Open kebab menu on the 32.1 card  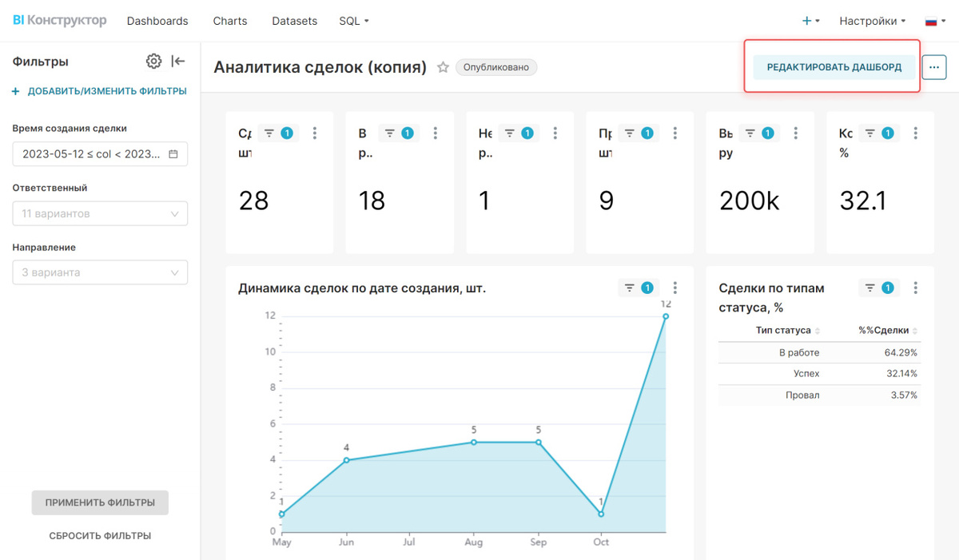click(916, 133)
